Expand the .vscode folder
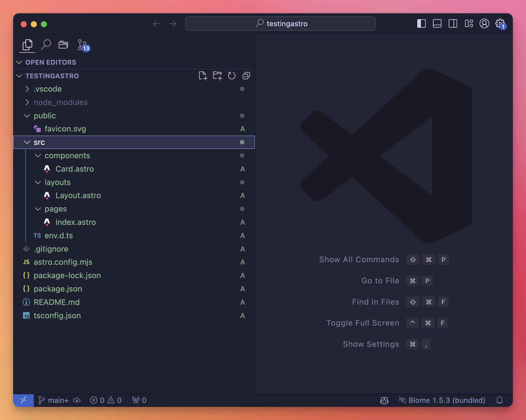 (x=48, y=89)
